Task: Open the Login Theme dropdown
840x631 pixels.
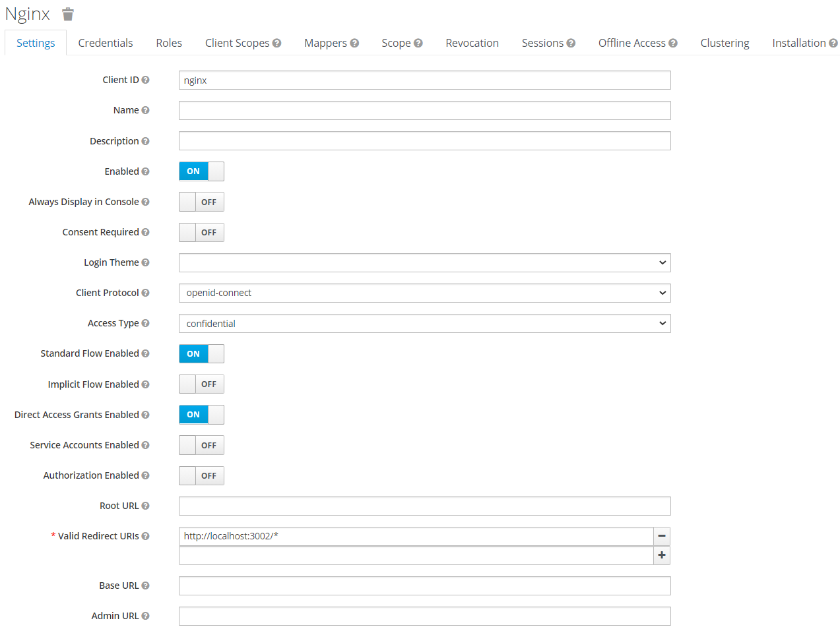Action: click(x=424, y=262)
